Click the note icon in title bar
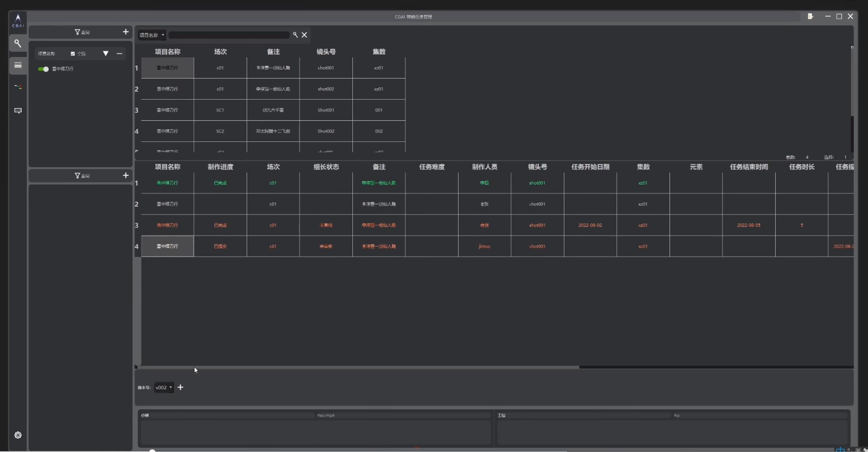The width and height of the screenshot is (868, 452). (x=810, y=16)
